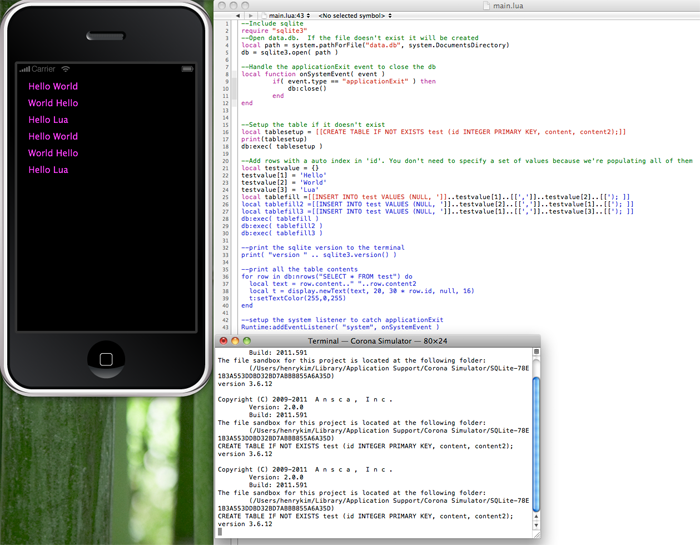Click the line 'local function onSystemEvent( event )'
The image size is (700, 545).
coord(313,74)
